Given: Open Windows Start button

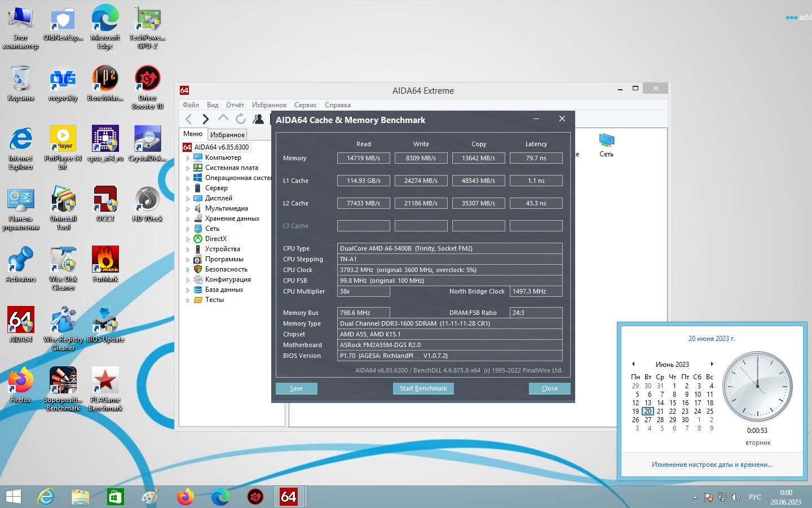Looking at the screenshot, I should (x=13, y=497).
